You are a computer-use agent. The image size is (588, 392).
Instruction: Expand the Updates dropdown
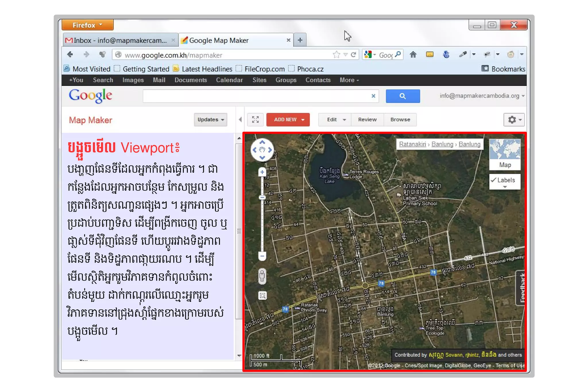(210, 119)
